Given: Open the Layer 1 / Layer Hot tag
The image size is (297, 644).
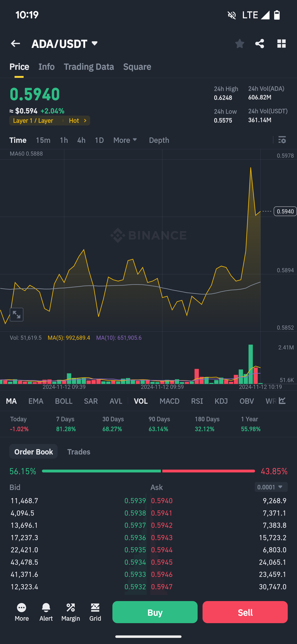Looking at the screenshot, I should point(50,121).
